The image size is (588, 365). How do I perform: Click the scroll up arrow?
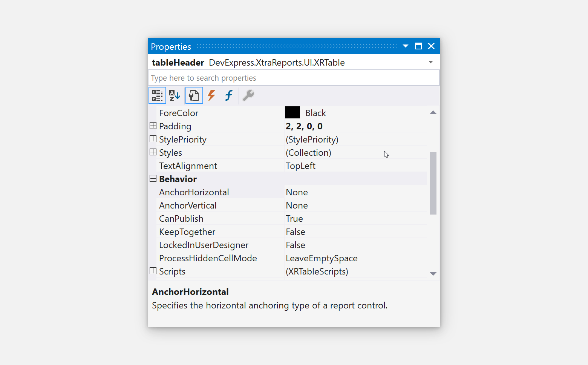coord(433,112)
